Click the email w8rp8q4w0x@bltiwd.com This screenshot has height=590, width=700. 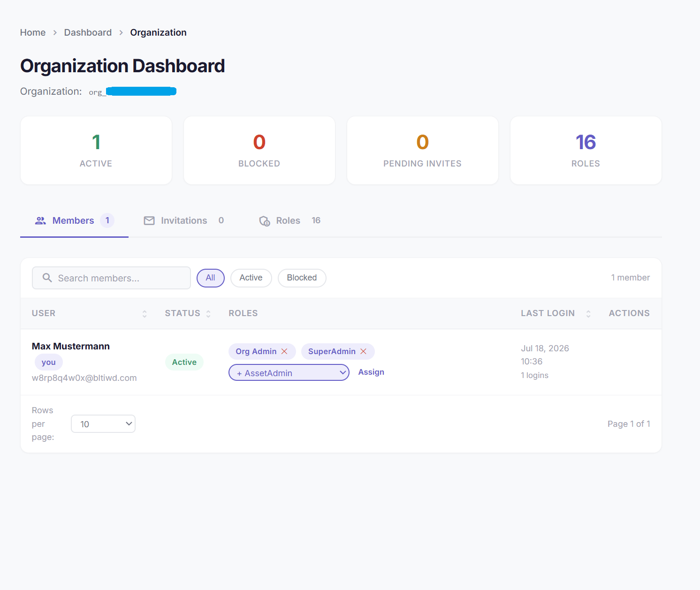tap(84, 378)
